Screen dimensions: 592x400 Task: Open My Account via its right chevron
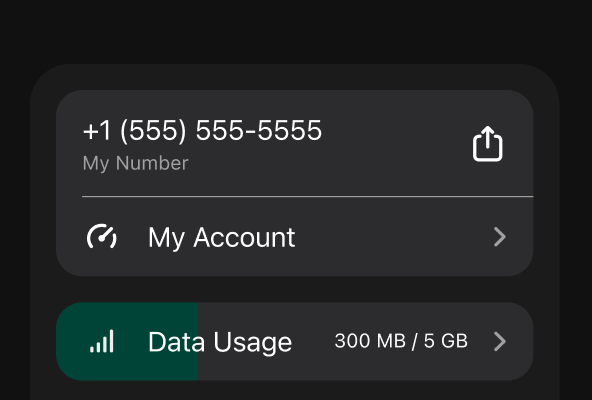[500, 237]
